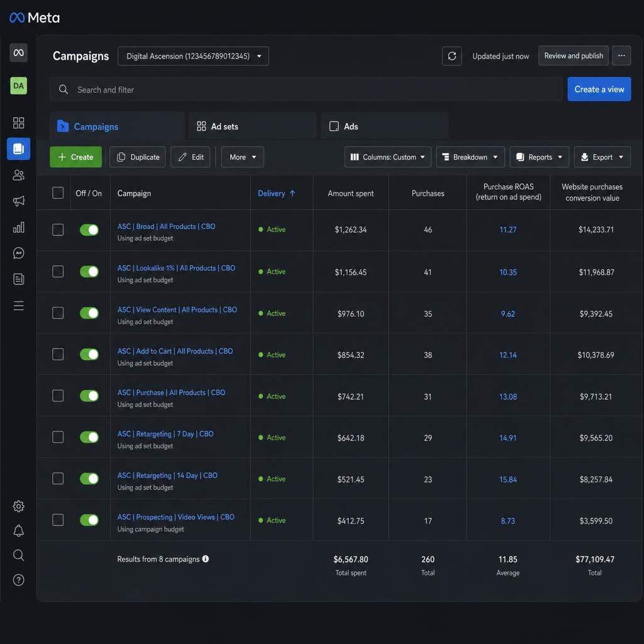Turn off the ASC Retargeting 14 Day toggle
Screen dimensions: 644x644
coord(89,479)
